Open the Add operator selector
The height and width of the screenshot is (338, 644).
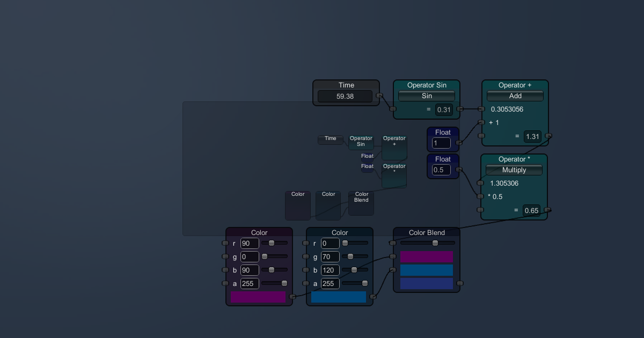[x=514, y=95]
